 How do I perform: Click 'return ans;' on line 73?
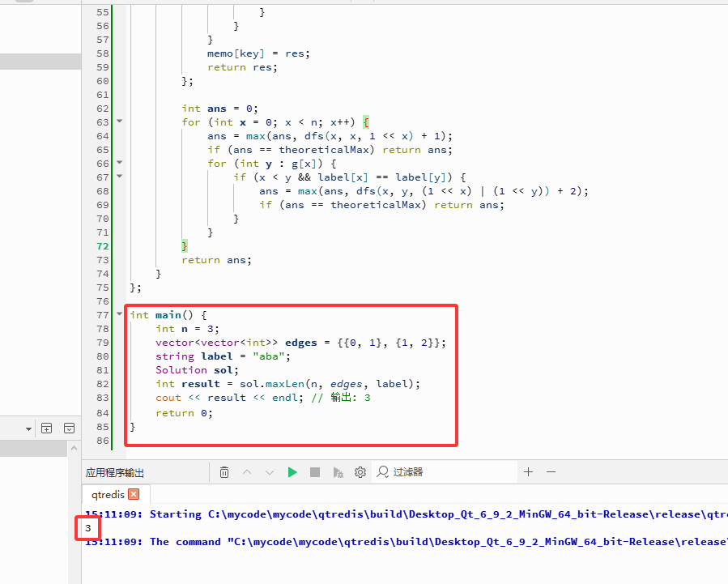[216, 261]
